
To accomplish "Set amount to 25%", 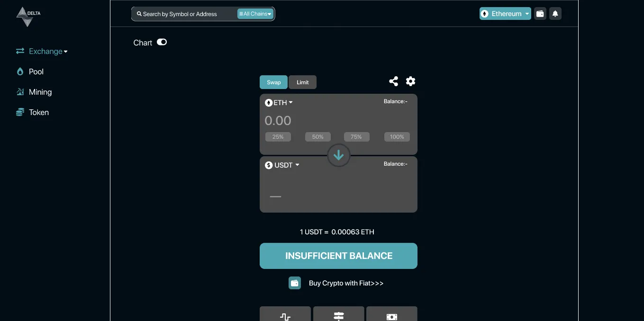I will coord(278,137).
